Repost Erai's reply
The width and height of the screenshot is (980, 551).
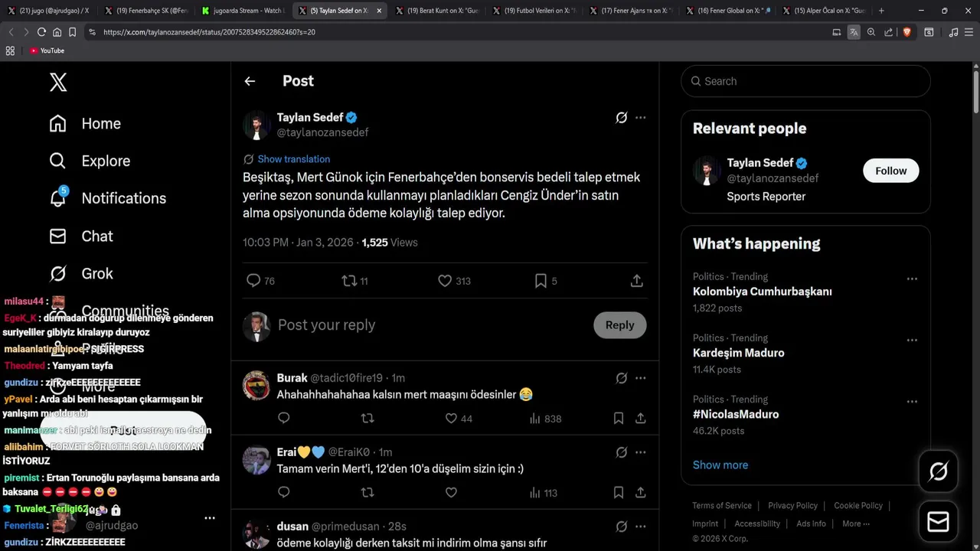click(367, 493)
